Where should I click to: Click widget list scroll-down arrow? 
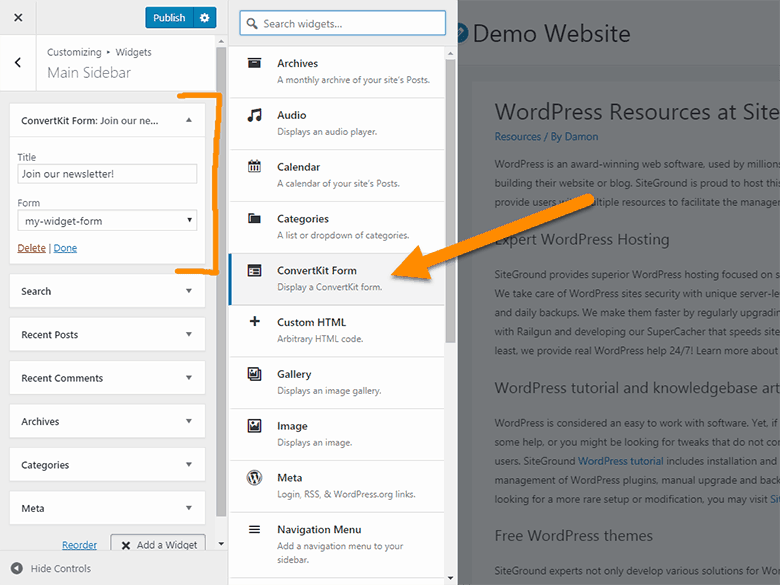(x=450, y=578)
